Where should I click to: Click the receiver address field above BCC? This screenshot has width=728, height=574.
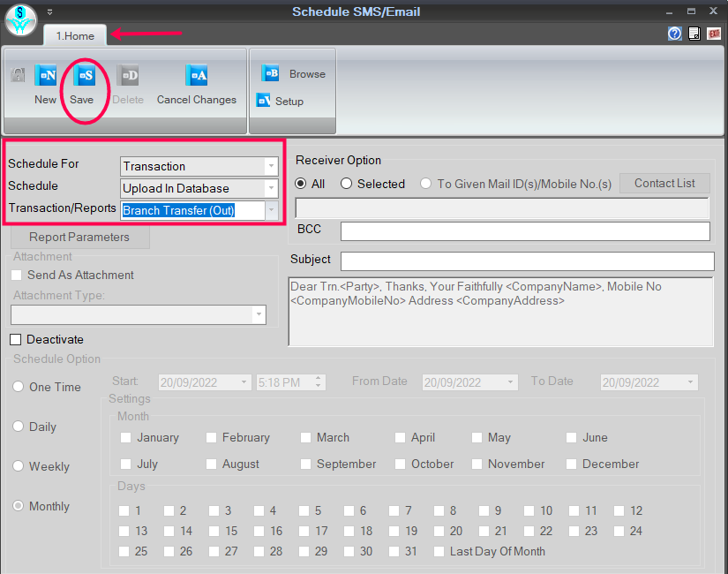pyautogui.click(x=502, y=208)
